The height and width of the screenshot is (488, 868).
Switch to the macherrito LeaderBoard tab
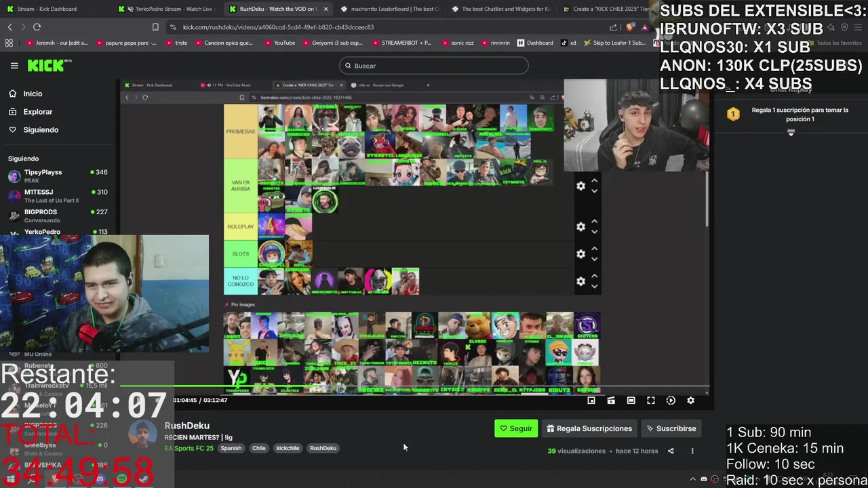(x=389, y=9)
